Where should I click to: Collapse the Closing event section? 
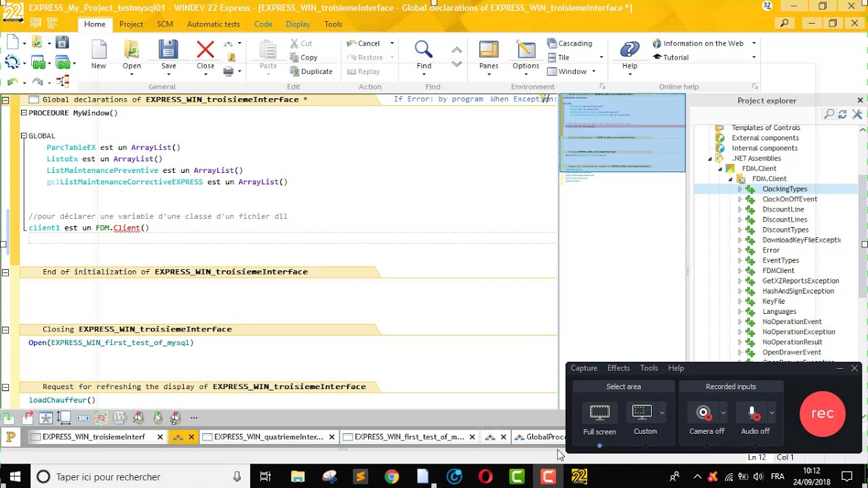click(x=5, y=329)
